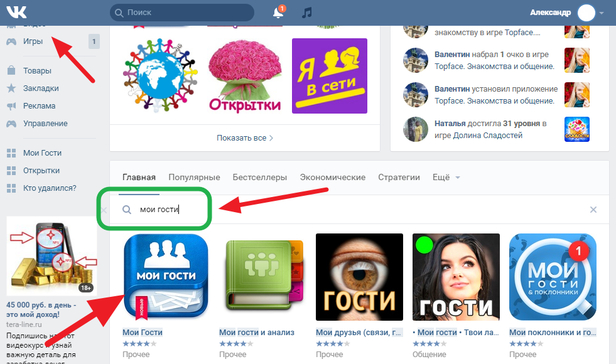Expand the Ещё dropdown in game tabs

click(446, 178)
